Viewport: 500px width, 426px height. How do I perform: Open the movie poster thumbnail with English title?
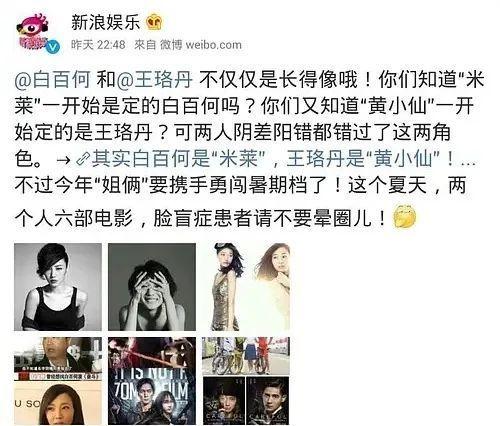[152, 381]
